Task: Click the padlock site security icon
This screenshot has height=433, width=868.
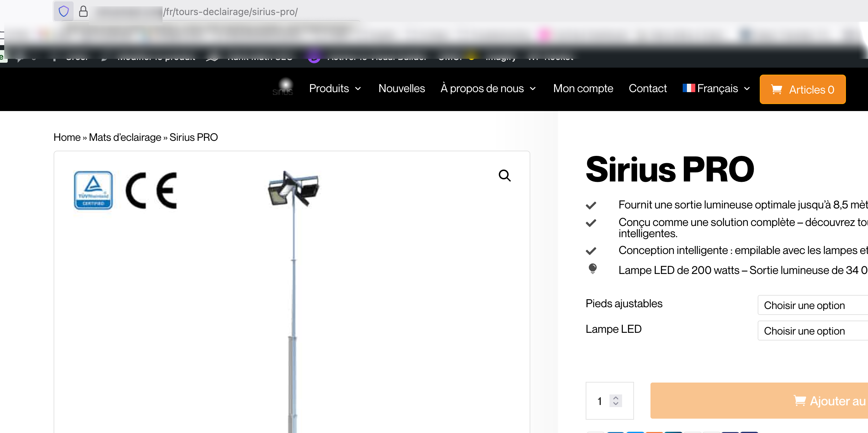Action: coord(83,11)
